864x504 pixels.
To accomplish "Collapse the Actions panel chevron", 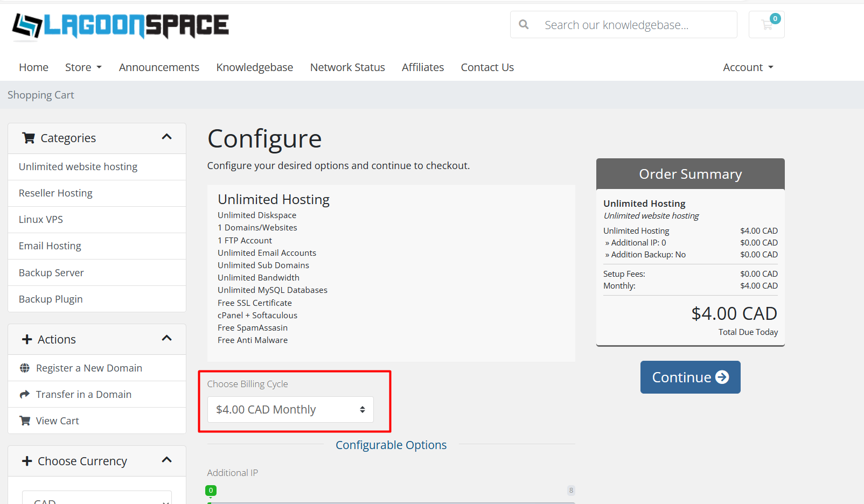I will (167, 339).
